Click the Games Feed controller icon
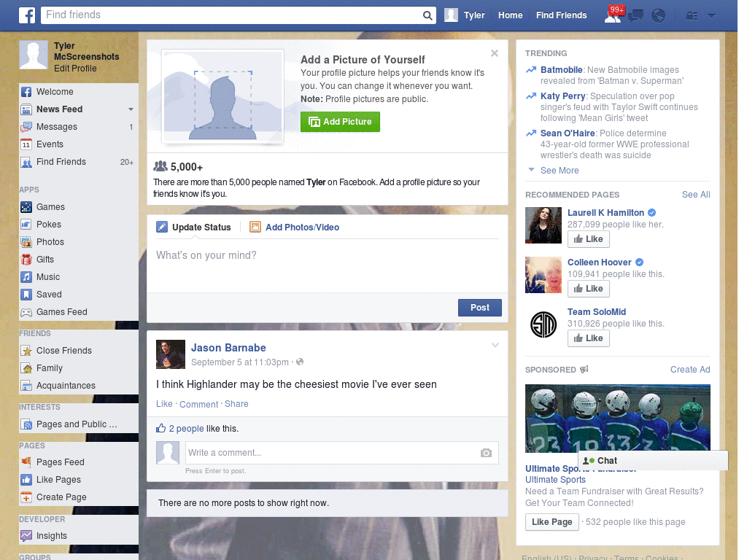 [26, 312]
